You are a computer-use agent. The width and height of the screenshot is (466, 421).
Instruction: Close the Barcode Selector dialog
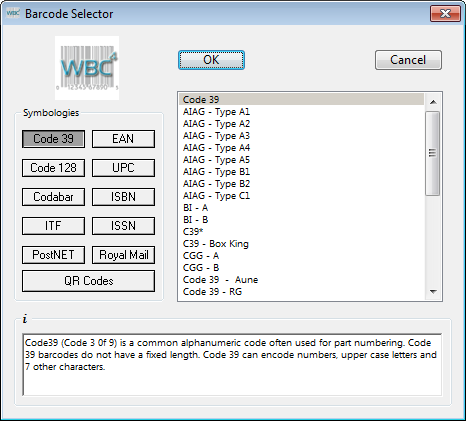coord(445,14)
